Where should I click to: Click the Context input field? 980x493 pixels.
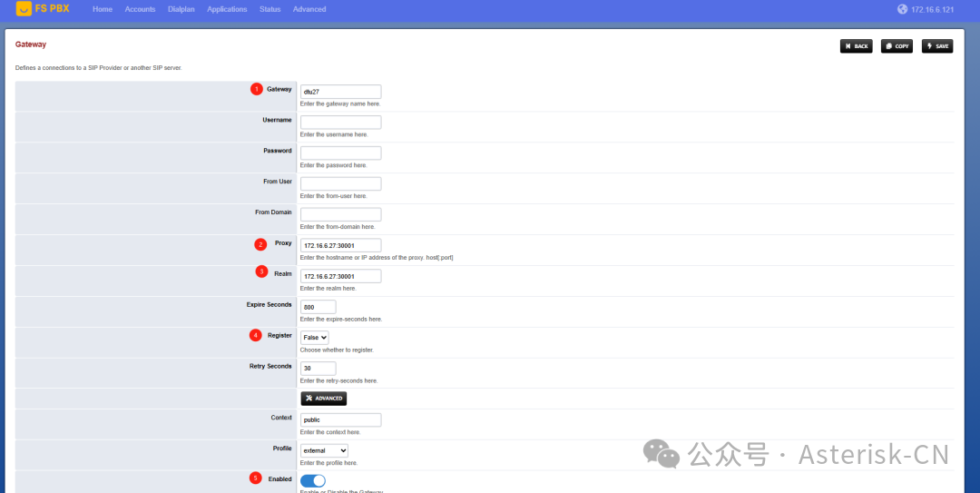click(x=340, y=419)
